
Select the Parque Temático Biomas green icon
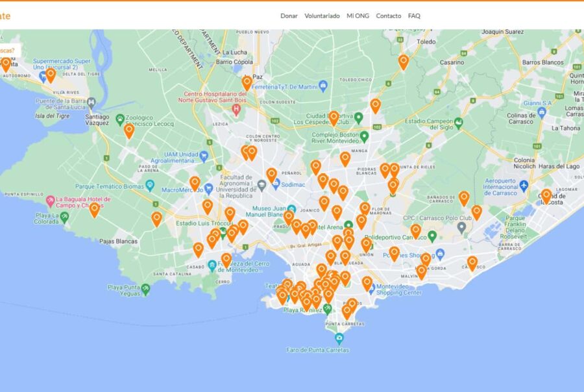click(x=150, y=186)
